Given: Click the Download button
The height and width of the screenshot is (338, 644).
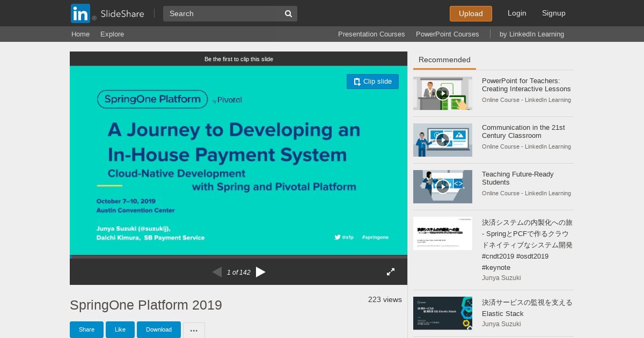Looking at the screenshot, I should (x=159, y=329).
